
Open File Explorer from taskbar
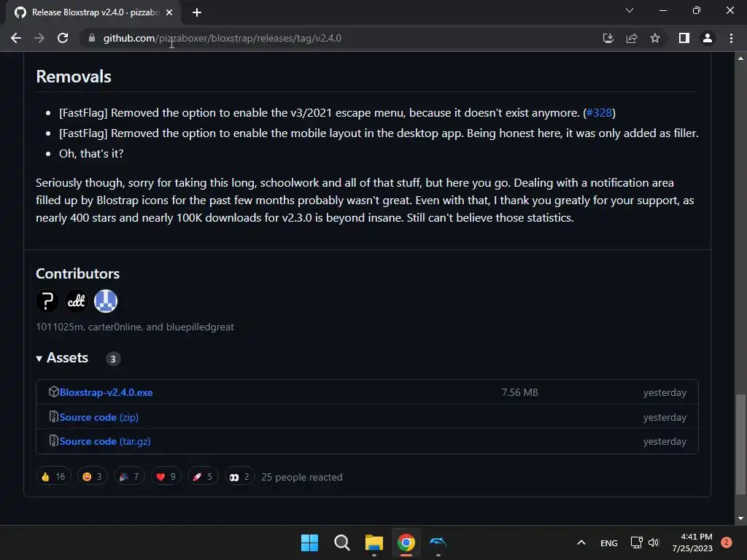point(374,542)
